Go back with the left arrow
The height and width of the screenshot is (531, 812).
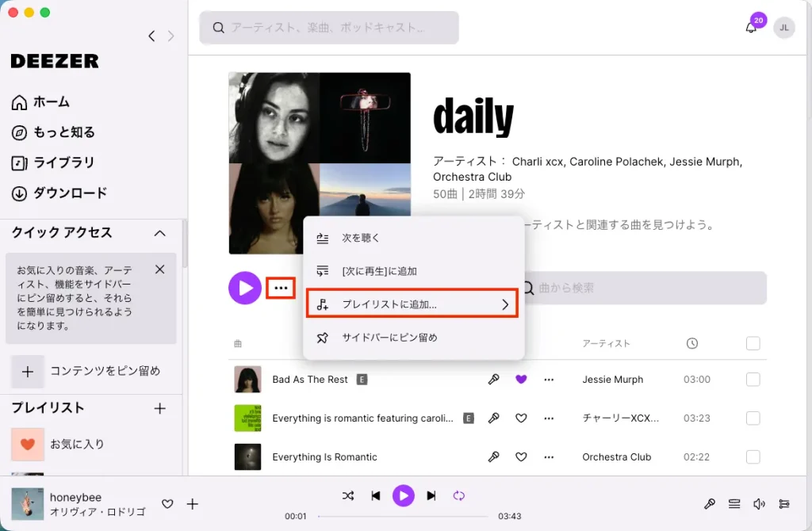151,36
